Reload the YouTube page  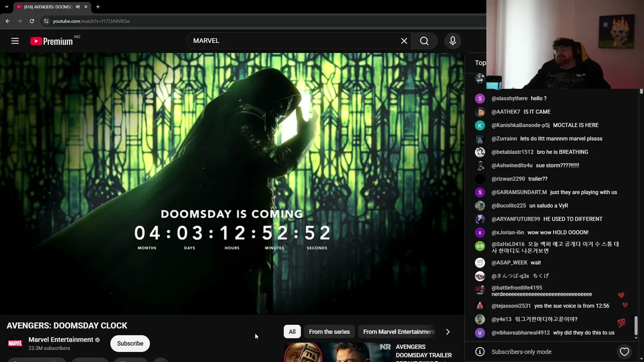point(32,21)
